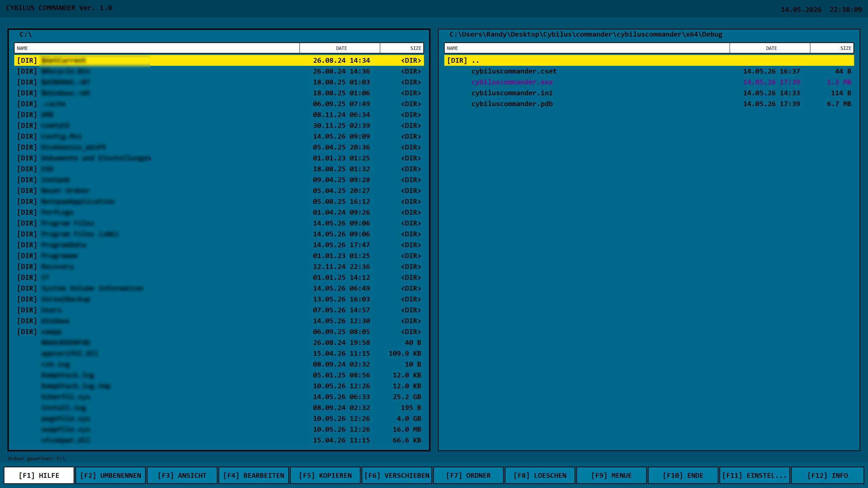The image size is (868, 488).
Task: Select the folder row dated 05.04.25 20:36
Action: [219, 147]
